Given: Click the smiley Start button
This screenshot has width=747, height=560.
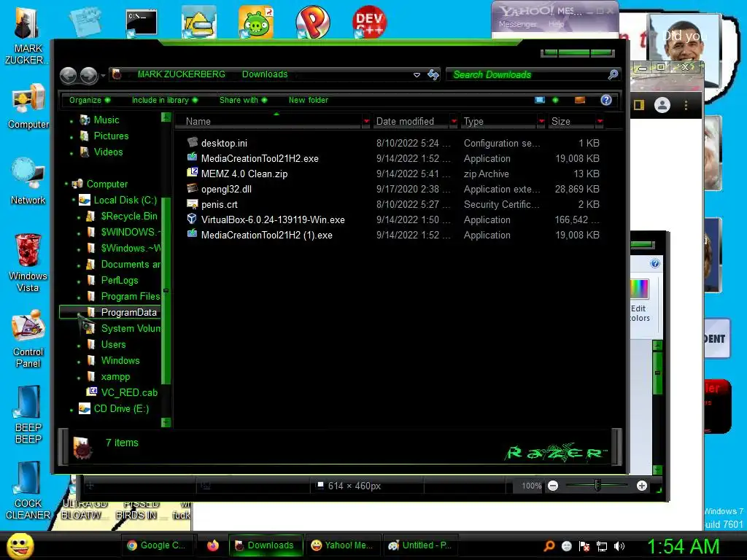Looking at the screenshot, I should [x=20, y=545].
